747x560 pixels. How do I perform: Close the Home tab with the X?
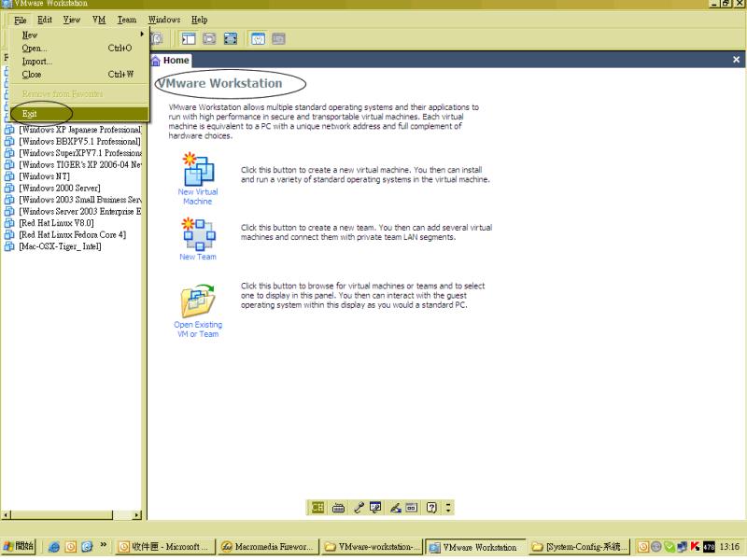(736, 60)
